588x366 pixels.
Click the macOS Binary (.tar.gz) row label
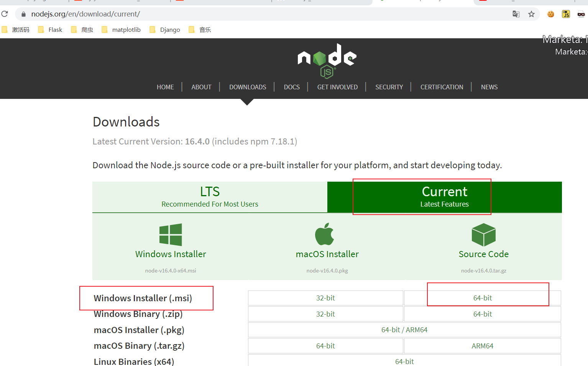139,346
